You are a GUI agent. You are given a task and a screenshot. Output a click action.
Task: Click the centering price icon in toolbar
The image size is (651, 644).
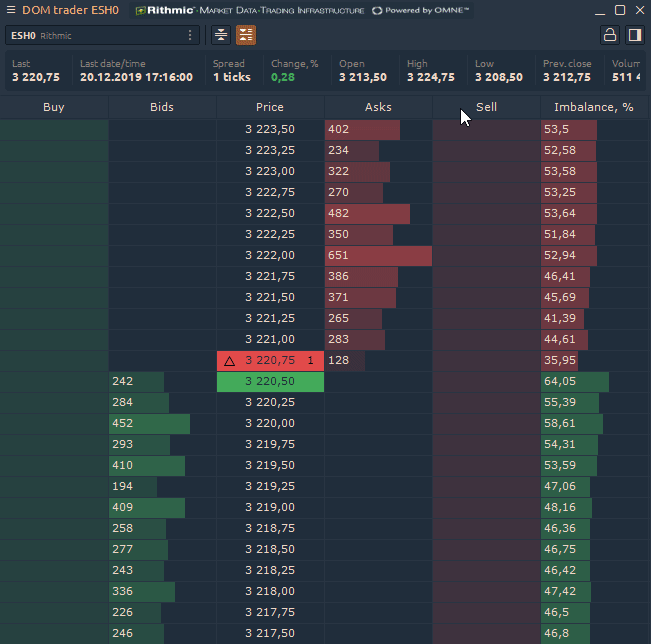pos(221,35)
